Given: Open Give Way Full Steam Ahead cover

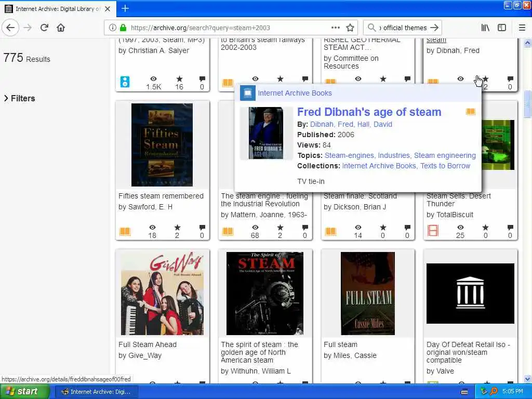Looking at the screenshot, I should [163, 294].
